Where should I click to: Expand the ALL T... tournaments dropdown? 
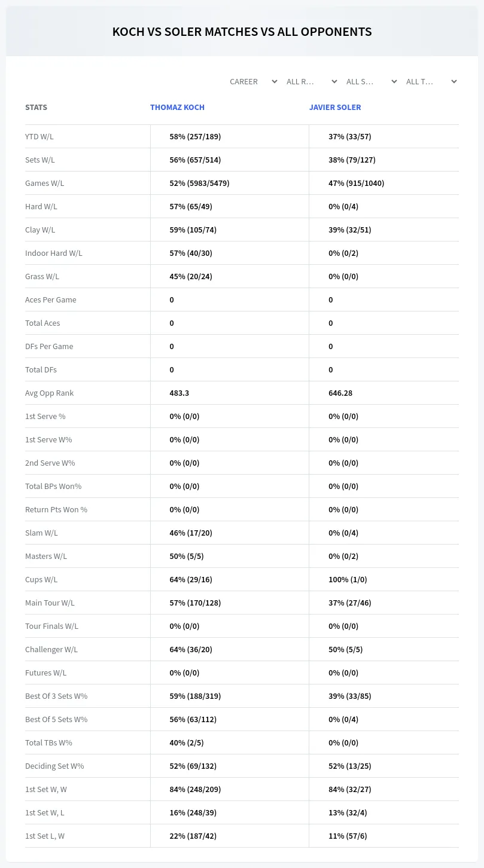431,81
